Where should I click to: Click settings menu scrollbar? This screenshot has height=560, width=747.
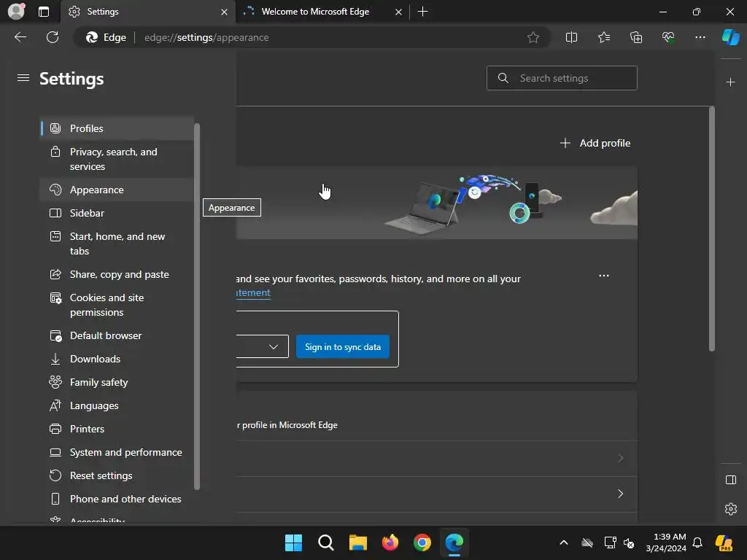[x=197, y=306]
